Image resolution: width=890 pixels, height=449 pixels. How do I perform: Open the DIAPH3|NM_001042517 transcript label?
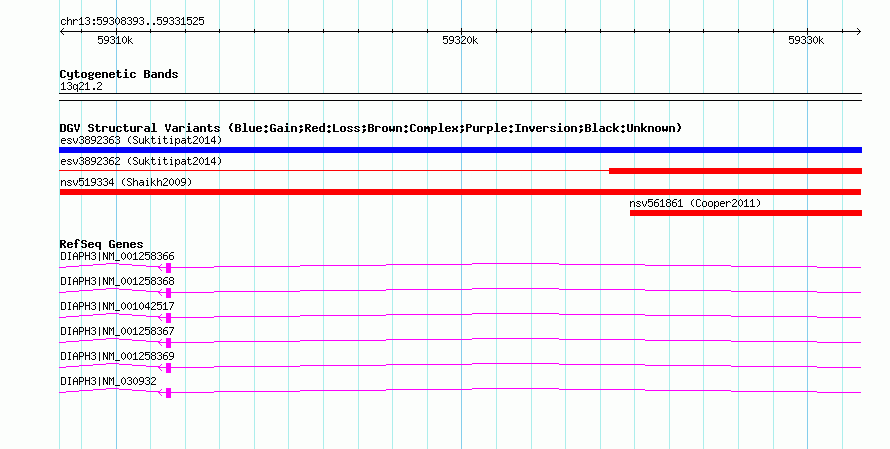pos(117,307)
